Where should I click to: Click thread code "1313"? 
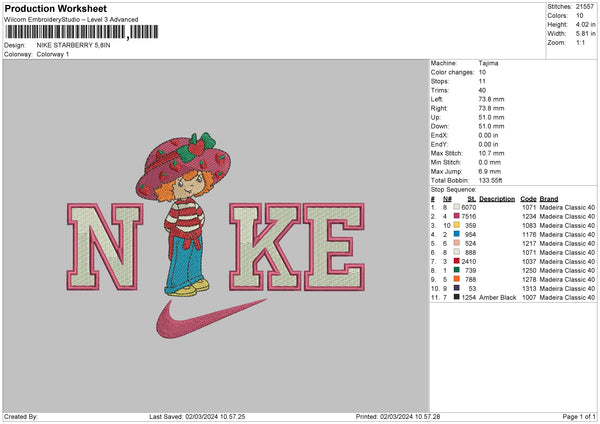tap(529, 289)
